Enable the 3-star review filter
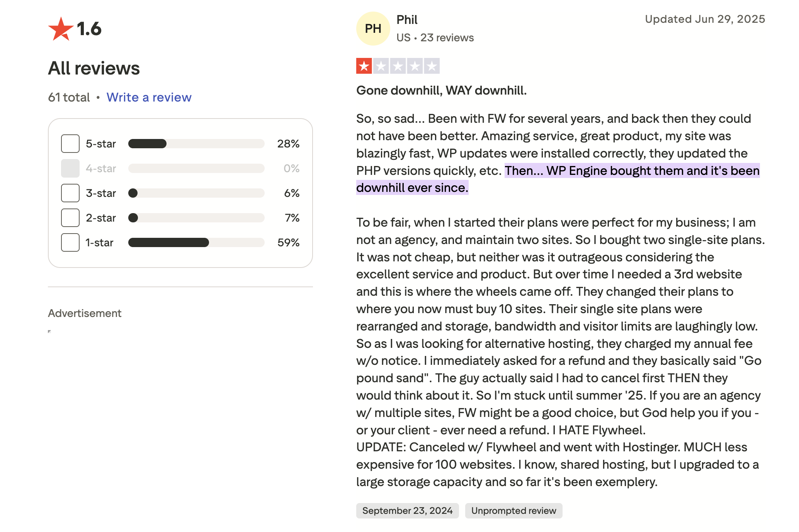This screenshot has width=799, height=532. (70, 193)
